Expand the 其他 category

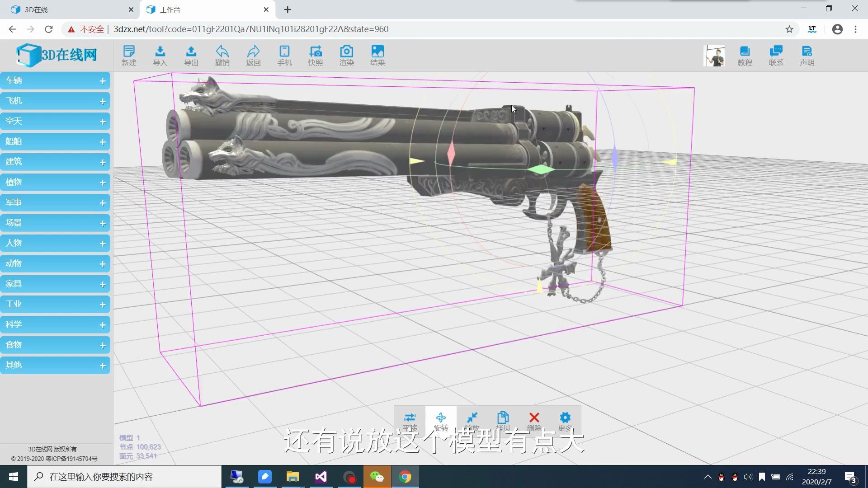tap(55, 366)
